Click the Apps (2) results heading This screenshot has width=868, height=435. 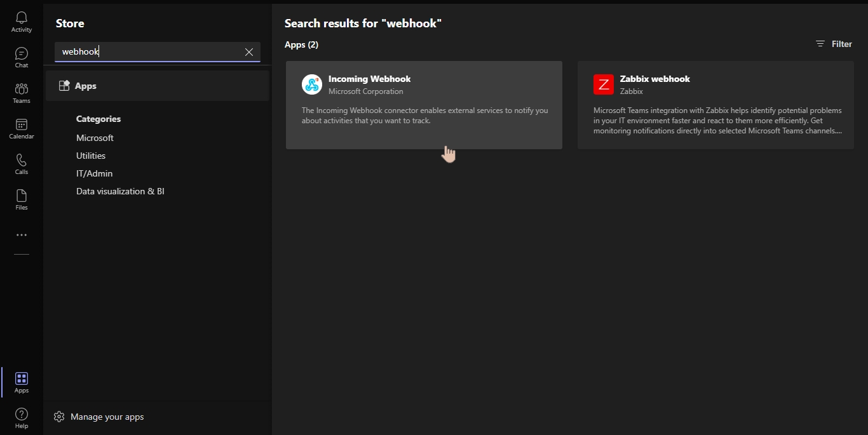click(301, 44)
